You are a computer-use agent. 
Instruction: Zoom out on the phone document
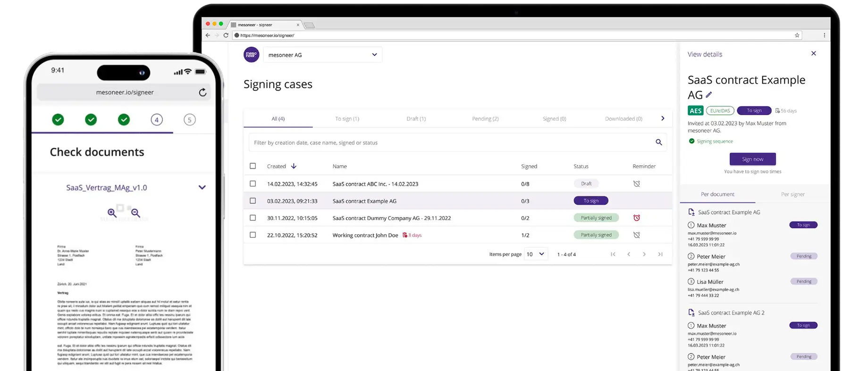click(135, 213)
